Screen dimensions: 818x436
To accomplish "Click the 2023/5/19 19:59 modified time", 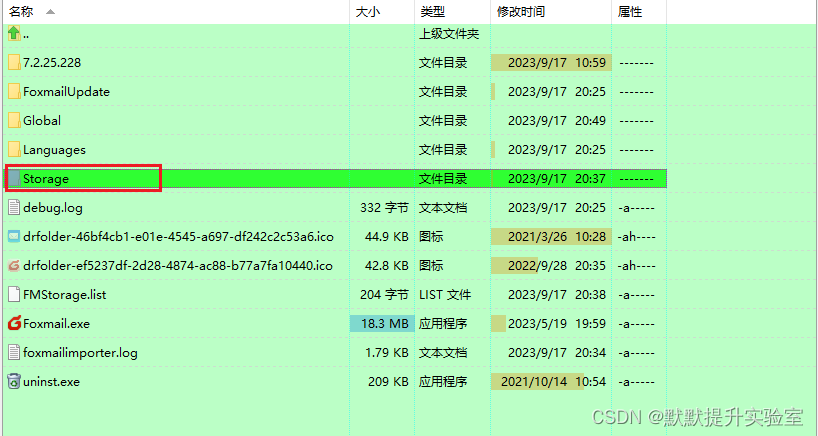I will tap(557, 323).
